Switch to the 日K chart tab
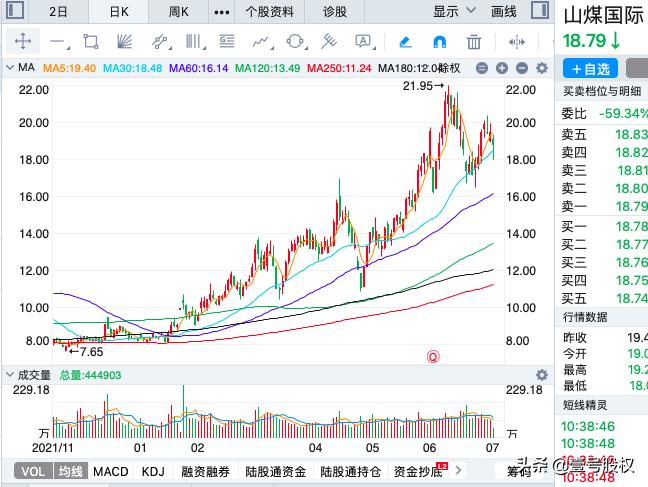 click(119, 12)
